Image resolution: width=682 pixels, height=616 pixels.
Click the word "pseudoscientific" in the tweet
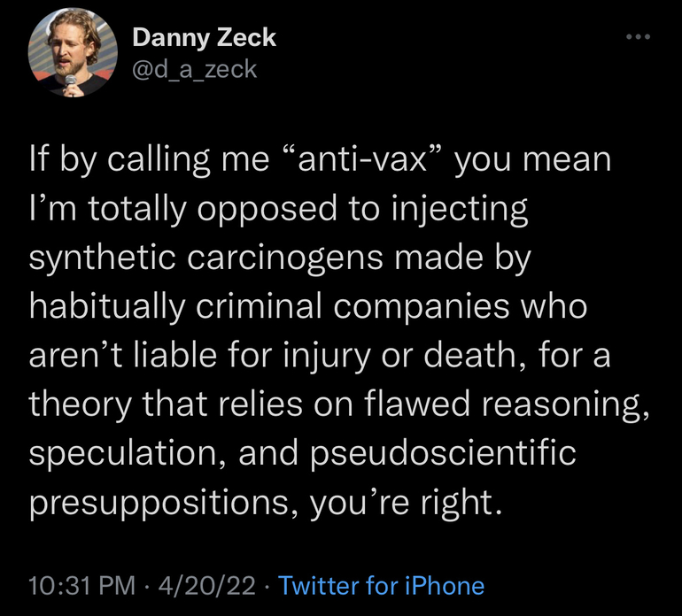443,453
